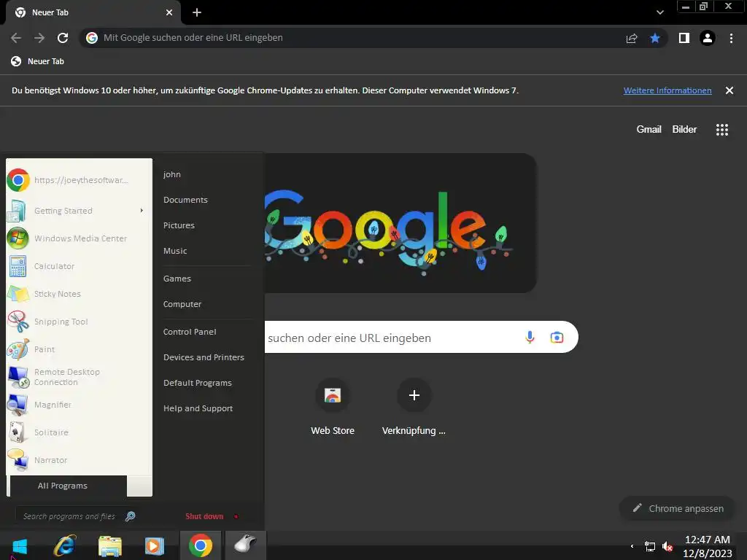Open Games from Start menu

177,279
